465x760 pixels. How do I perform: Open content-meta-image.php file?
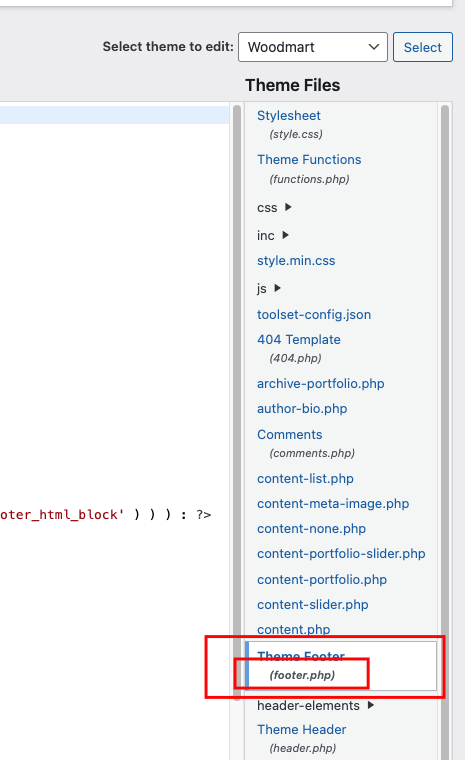click(x=333, y=504)
